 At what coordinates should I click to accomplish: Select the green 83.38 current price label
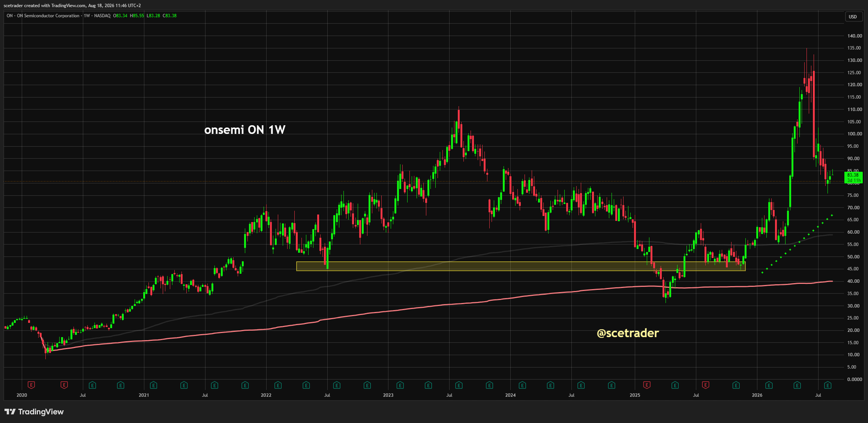(x=854, y=177)
